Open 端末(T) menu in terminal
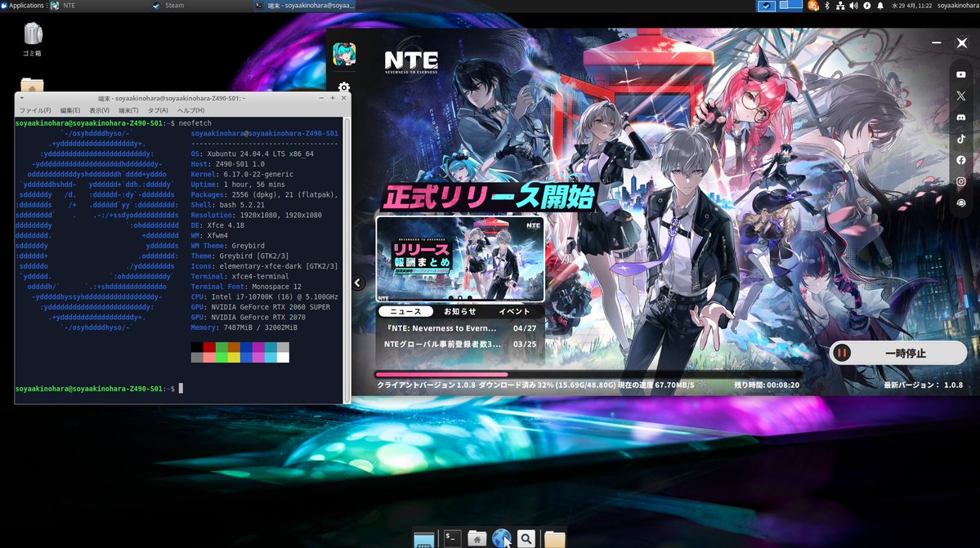Image resolution: width=980 pixels, height=548 pixels. pyautogui.click(x=129, y=110)
